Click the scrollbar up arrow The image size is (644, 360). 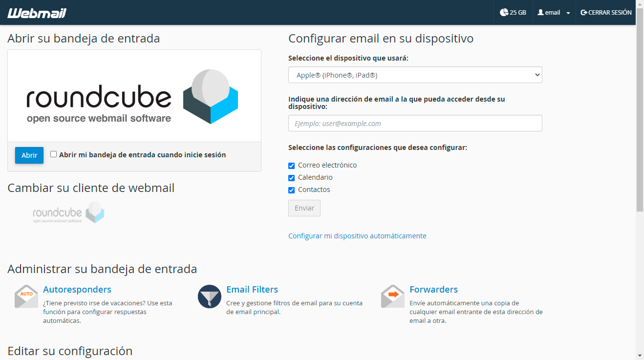(x=640, y=4)
